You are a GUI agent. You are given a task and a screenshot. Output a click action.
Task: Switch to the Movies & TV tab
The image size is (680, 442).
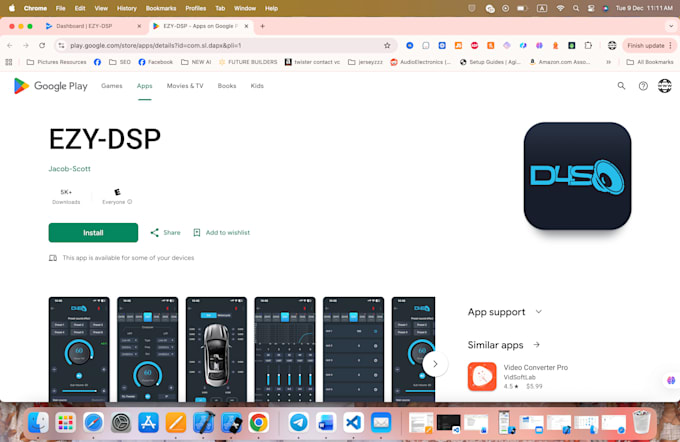point(185,86)
